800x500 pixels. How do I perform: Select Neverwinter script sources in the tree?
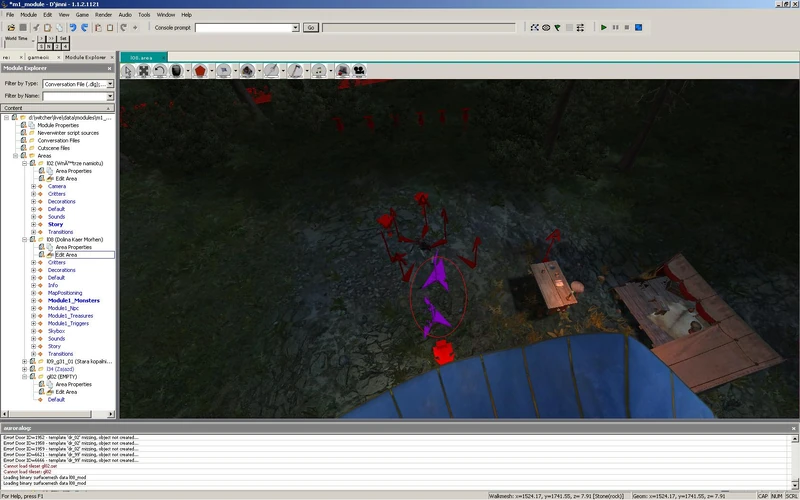pos(68,133)
